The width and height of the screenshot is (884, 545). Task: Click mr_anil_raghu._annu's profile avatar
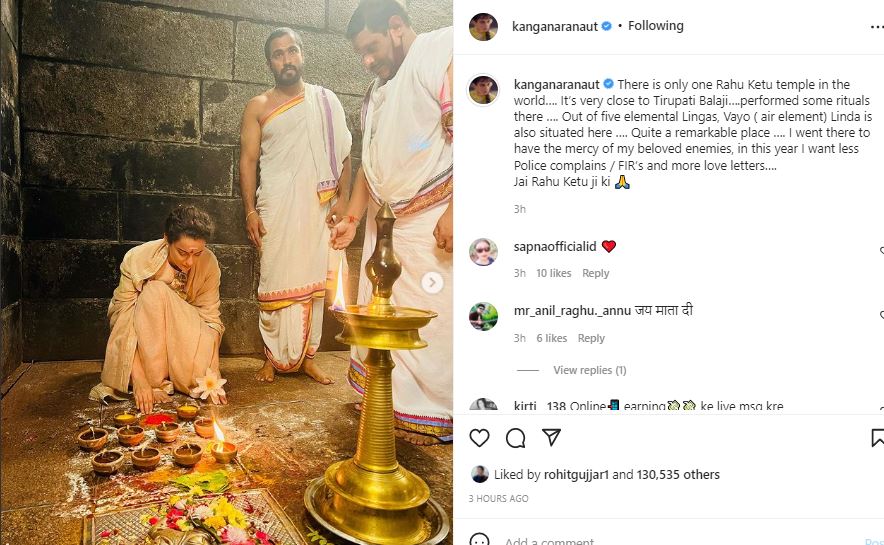[x=483, y=316]
